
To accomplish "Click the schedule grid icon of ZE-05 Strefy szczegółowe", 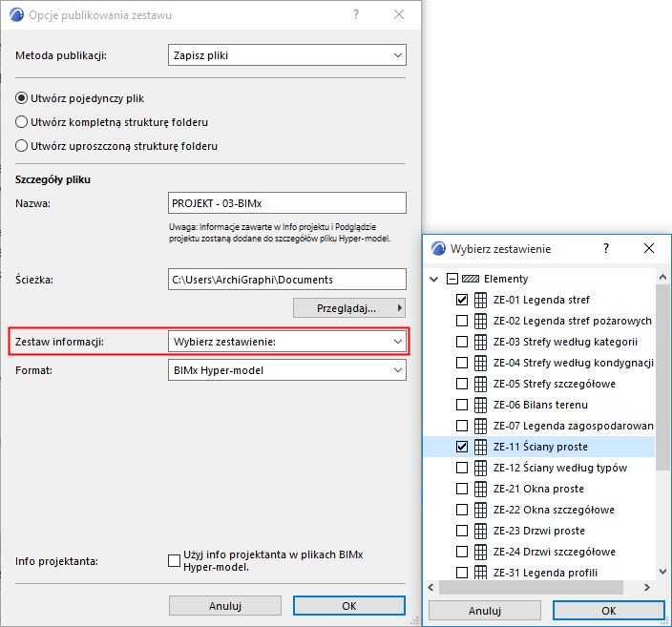I will [x=480, y=384].
